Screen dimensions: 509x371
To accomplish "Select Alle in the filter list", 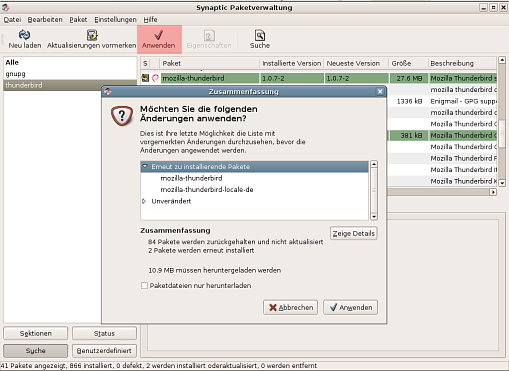I will tap(70, 62).
